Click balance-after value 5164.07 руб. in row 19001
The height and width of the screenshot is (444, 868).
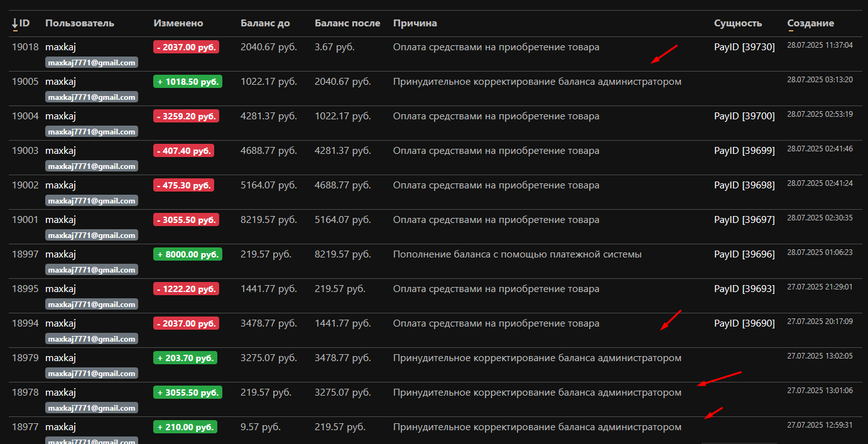[x=343, y=220]
